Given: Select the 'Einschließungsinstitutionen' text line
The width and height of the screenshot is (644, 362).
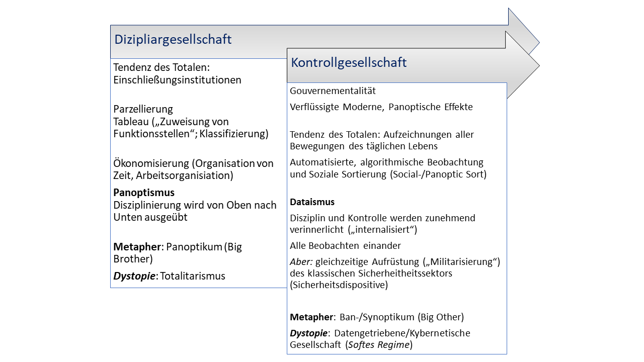Looking at the screenshot, I should point(177,80).
